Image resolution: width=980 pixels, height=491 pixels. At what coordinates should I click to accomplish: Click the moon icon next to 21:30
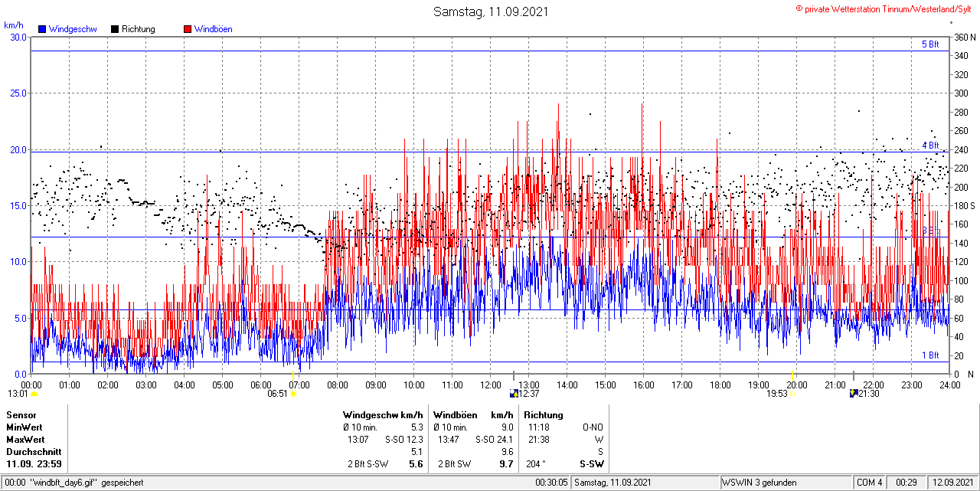854,394
